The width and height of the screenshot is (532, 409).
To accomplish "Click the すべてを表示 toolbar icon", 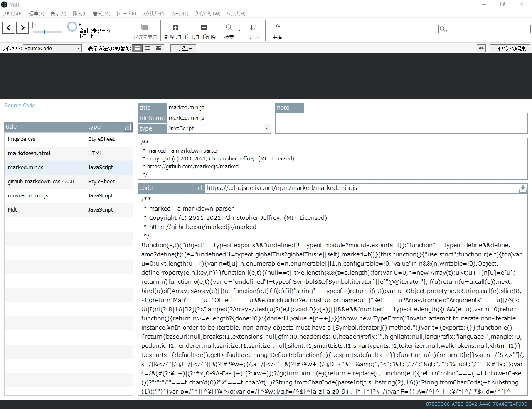I will coord(145,27).
